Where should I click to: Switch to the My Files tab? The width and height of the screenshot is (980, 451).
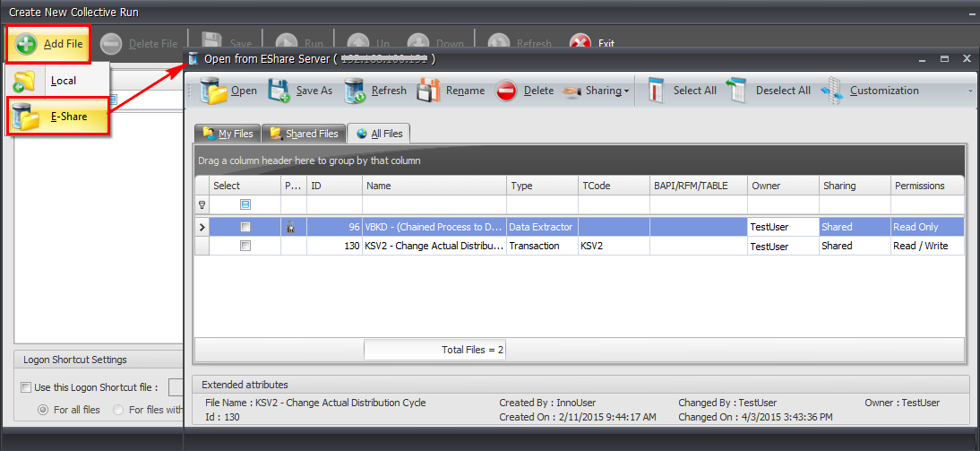point(228,134)
